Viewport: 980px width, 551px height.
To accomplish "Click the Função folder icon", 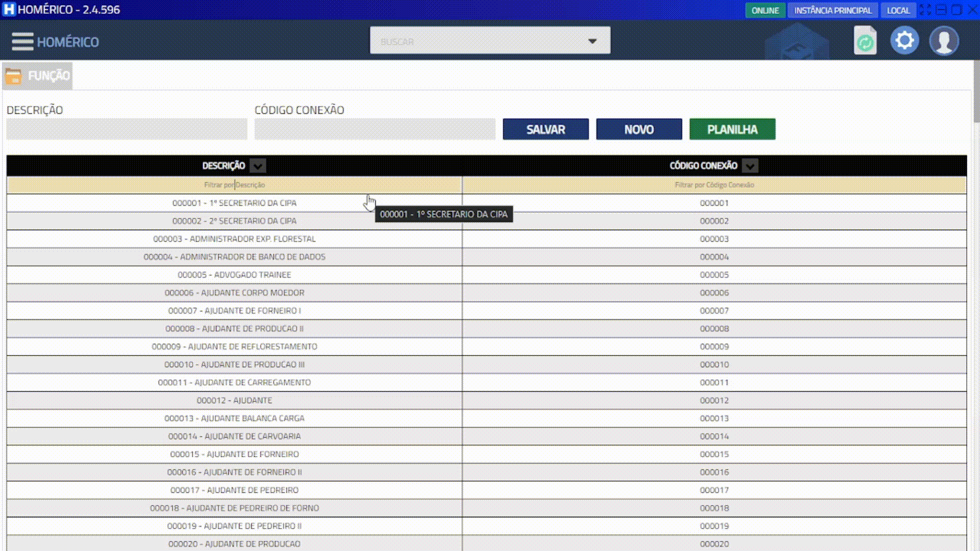I will [13, 77].
